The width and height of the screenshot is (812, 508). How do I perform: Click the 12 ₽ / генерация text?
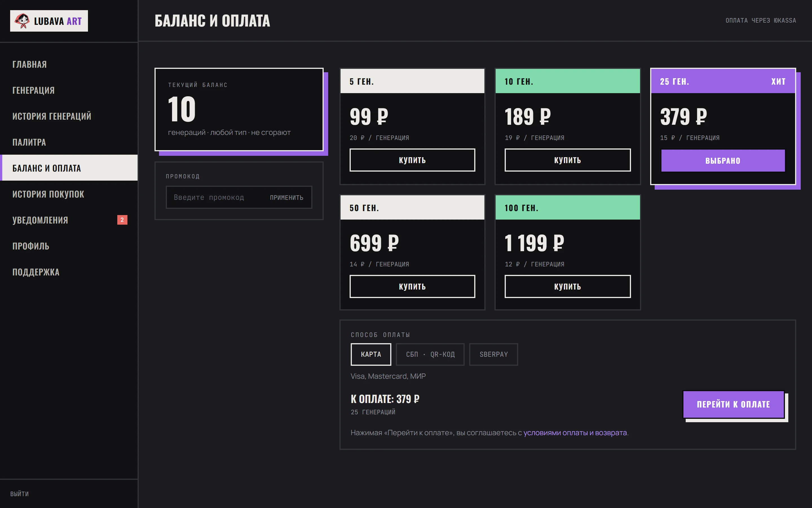click(534, 264)
